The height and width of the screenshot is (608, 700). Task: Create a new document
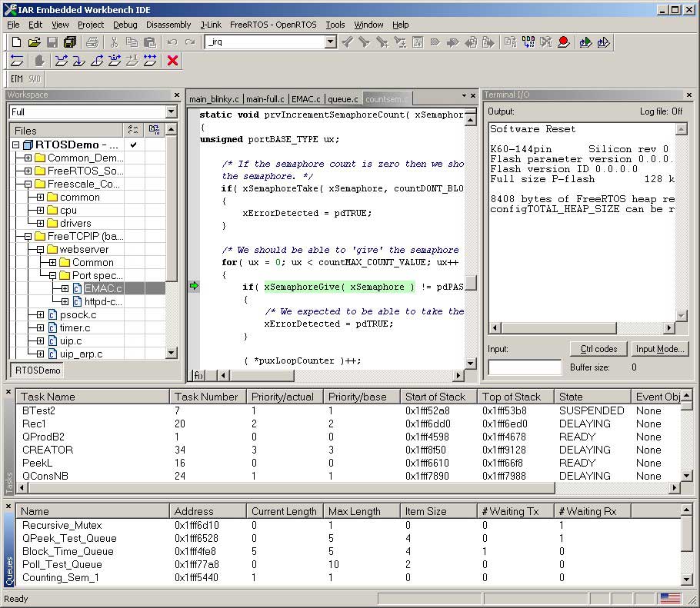click(x=16, y=42)
